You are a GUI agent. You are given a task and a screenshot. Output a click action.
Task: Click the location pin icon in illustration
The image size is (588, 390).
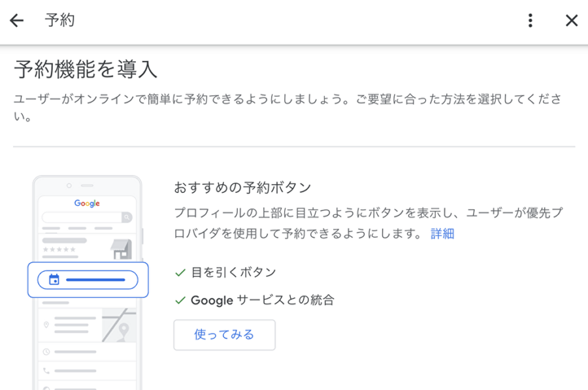tap(46, 324)
